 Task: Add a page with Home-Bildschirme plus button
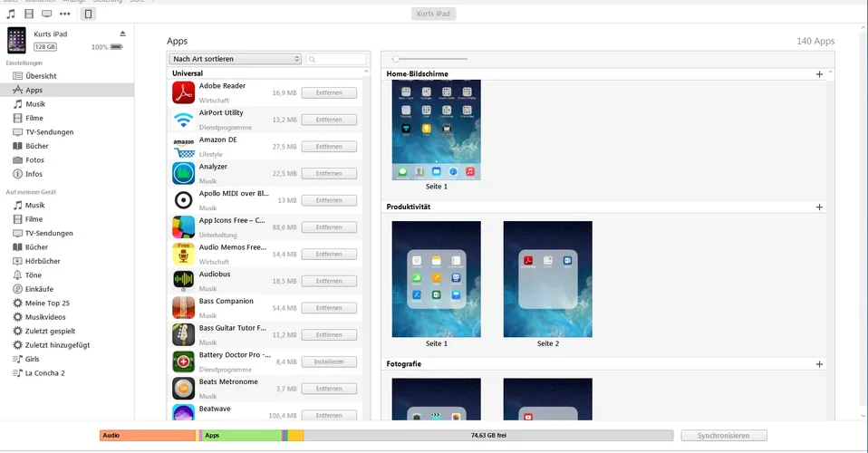point(819,74)
